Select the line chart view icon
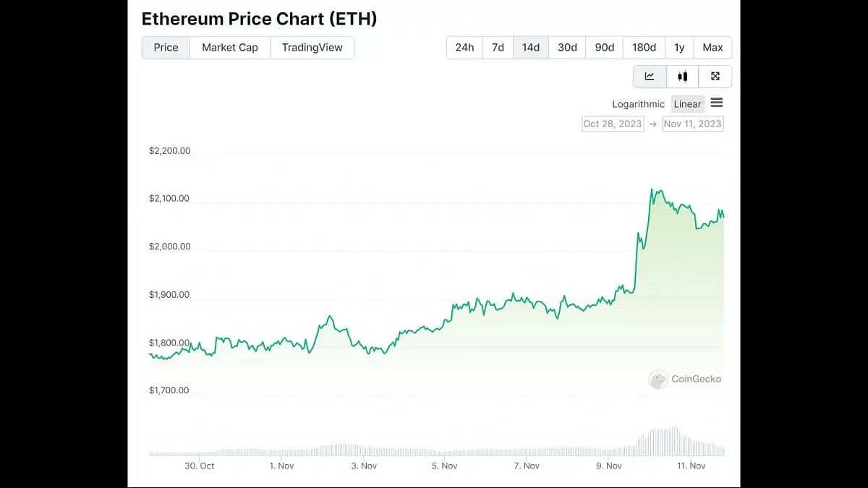The height and width of the screenshot is (488, 868). click(x=649, y=76)
